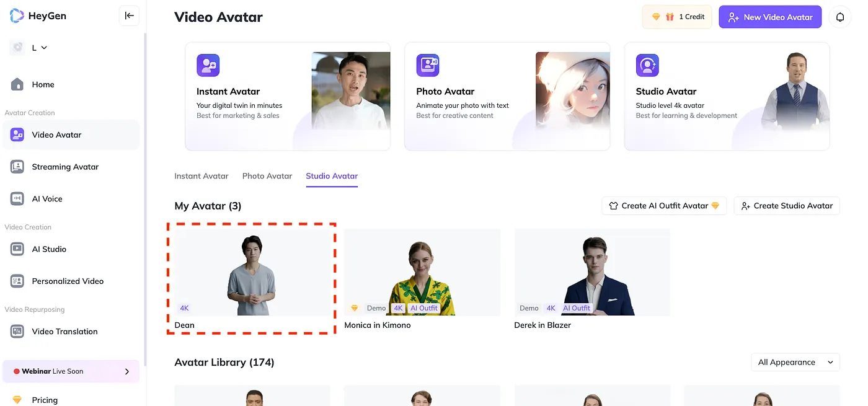
Task: Click the HeyGen logo icon
Action: (x=17, y=16)
